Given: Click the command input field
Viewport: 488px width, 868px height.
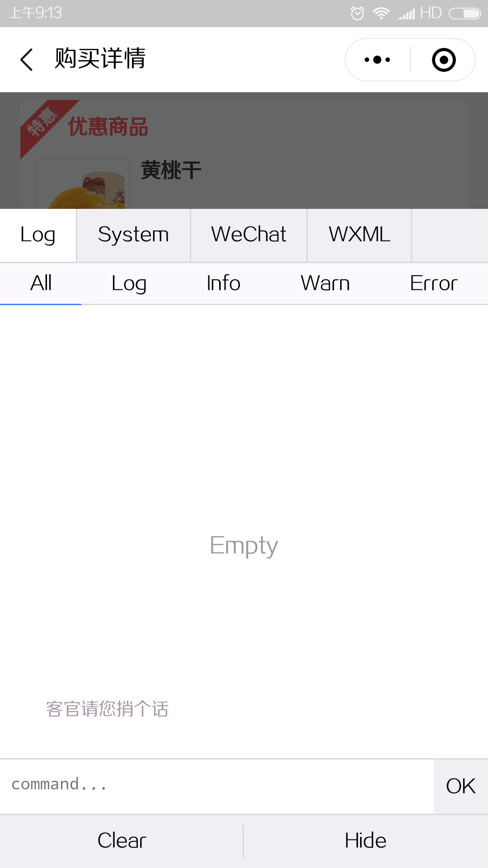Looking at the screenshot, I should pos(217,786).
